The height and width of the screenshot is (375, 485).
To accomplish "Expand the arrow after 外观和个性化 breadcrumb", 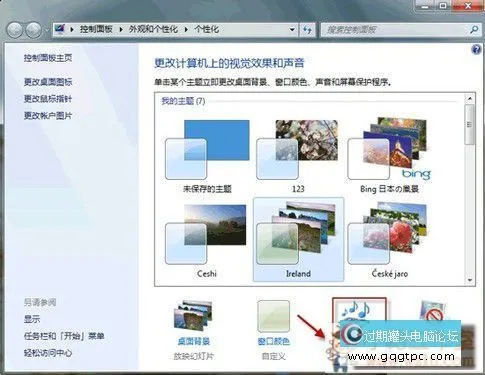I will pos(186,30).
